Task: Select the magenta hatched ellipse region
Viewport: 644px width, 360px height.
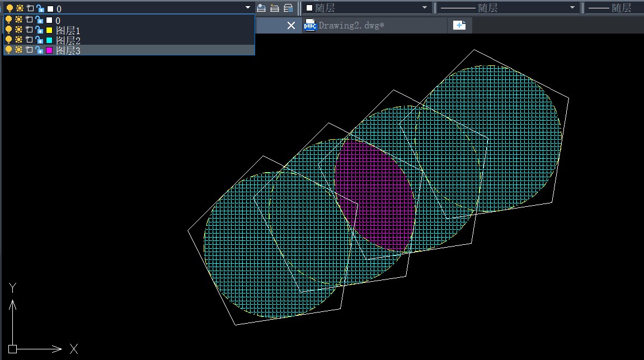Action: (x=374, y=195)
